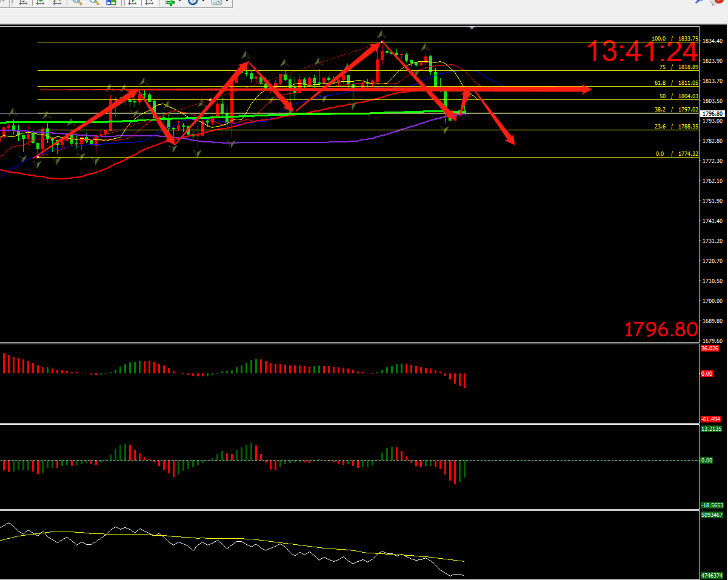
Task: Open search with the magnifier icon
Action: point(699,2)
